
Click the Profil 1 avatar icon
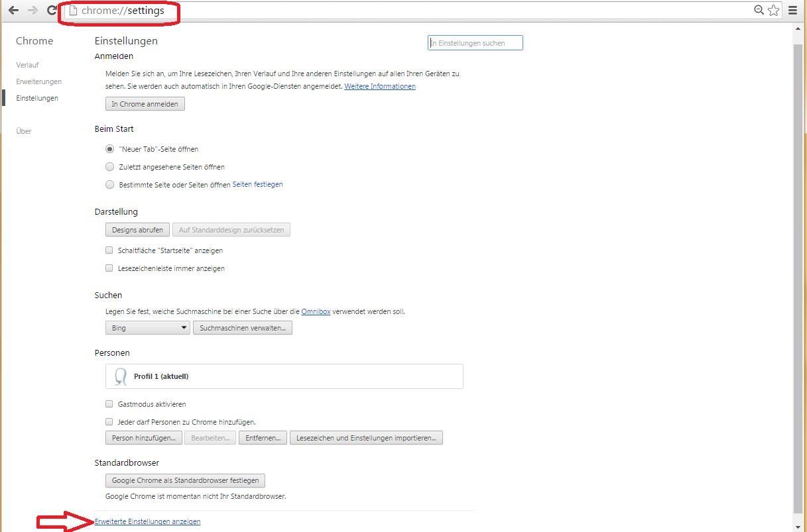click(x=120, y=376)
